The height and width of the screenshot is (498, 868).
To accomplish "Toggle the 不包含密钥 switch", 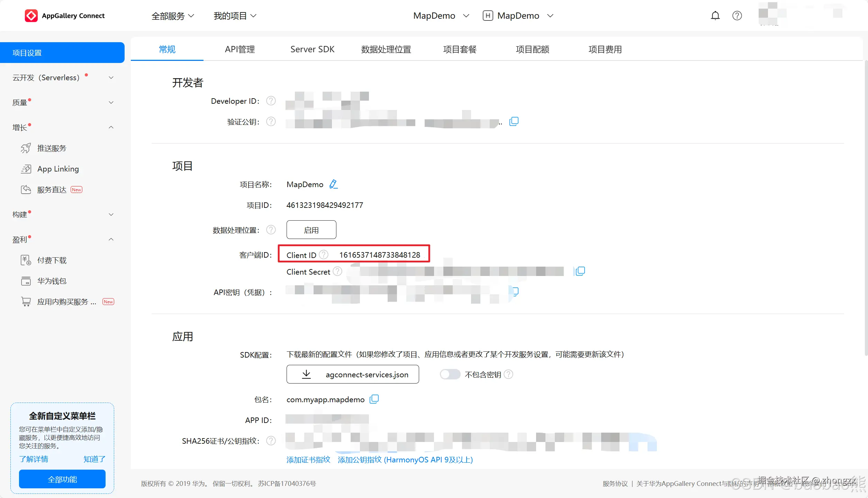I will coord(450,375).
